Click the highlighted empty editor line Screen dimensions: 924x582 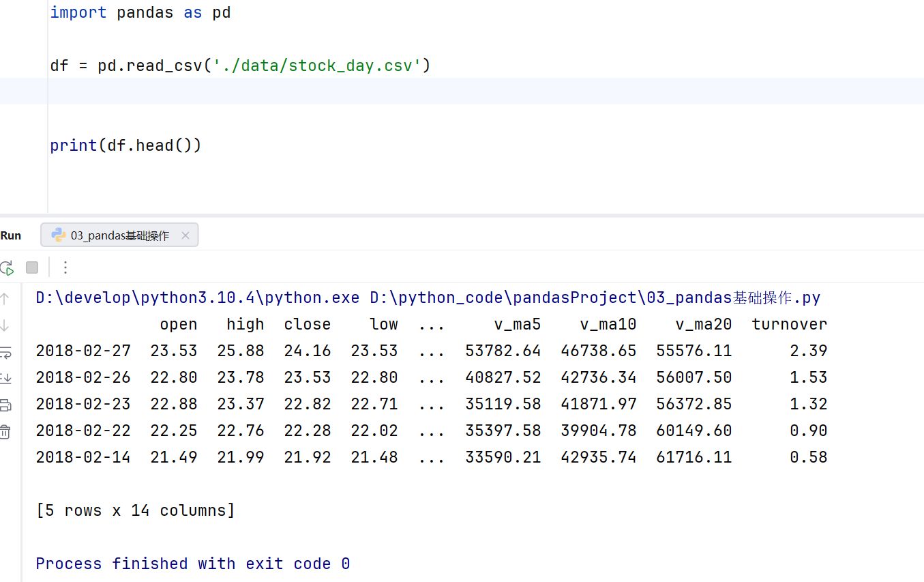pos(462,91)
